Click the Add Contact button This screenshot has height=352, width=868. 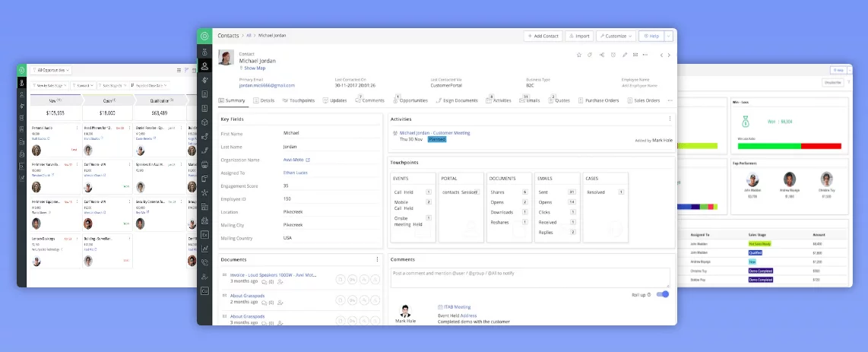543,36
